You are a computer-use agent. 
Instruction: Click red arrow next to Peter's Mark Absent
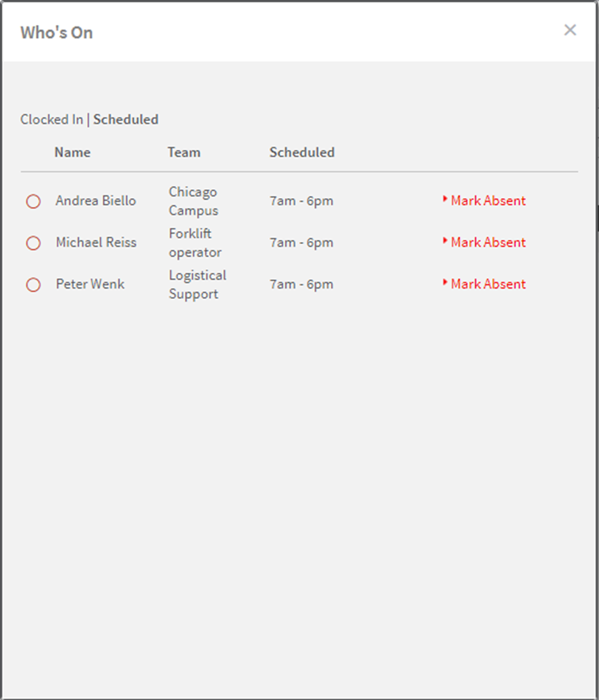point(445,282)
